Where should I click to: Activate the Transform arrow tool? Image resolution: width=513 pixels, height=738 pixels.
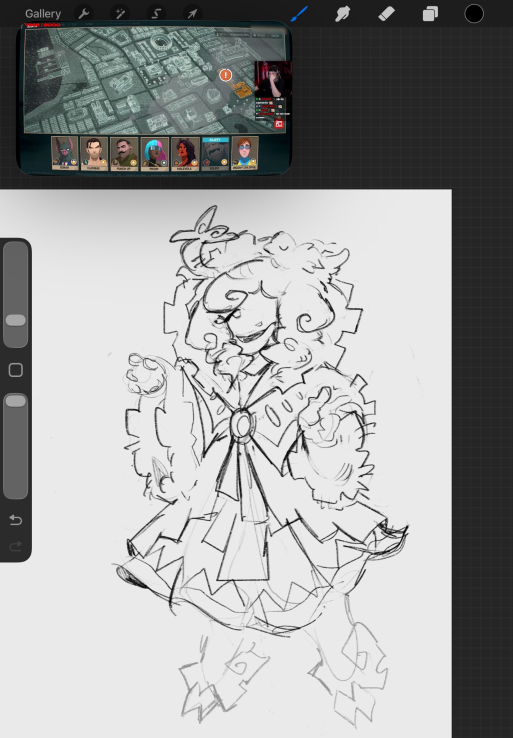[192, 14]
